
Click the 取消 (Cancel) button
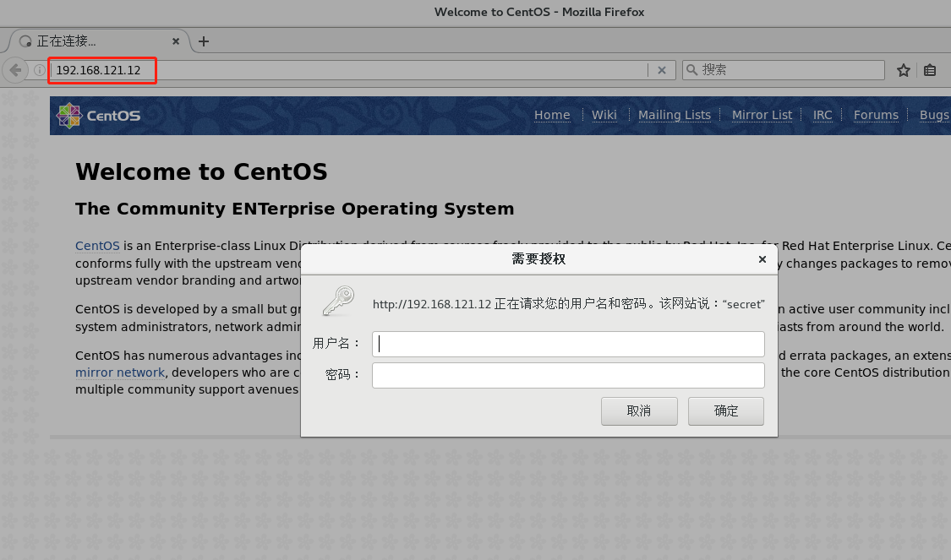coord(639,411)
